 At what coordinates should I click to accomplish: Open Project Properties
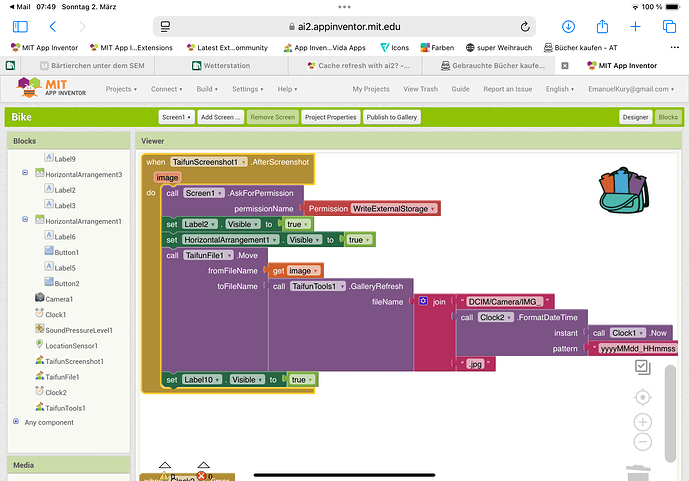click(x=330, y=117)
